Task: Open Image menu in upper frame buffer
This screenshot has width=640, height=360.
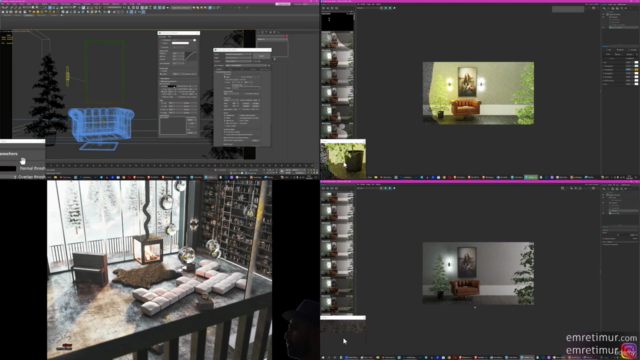Action: [x=369, y=4]
